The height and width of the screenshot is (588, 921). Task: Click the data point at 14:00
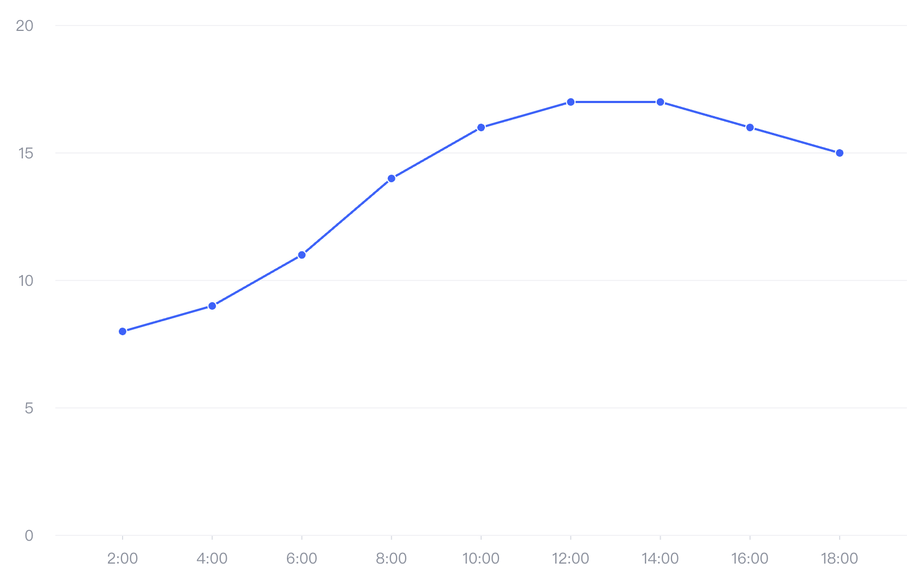[660, 102]
